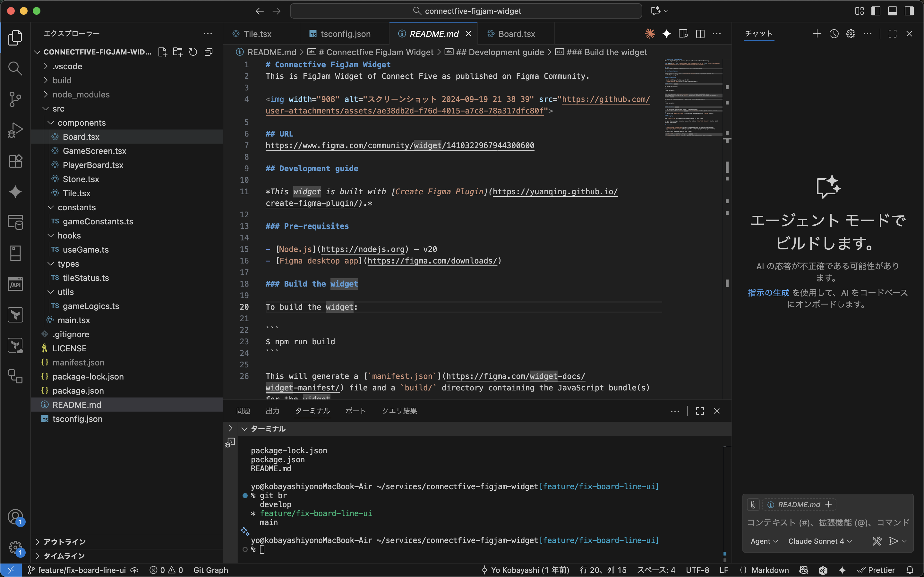Open the Claude Sonnet 4 model dropdown

point(820,541)
